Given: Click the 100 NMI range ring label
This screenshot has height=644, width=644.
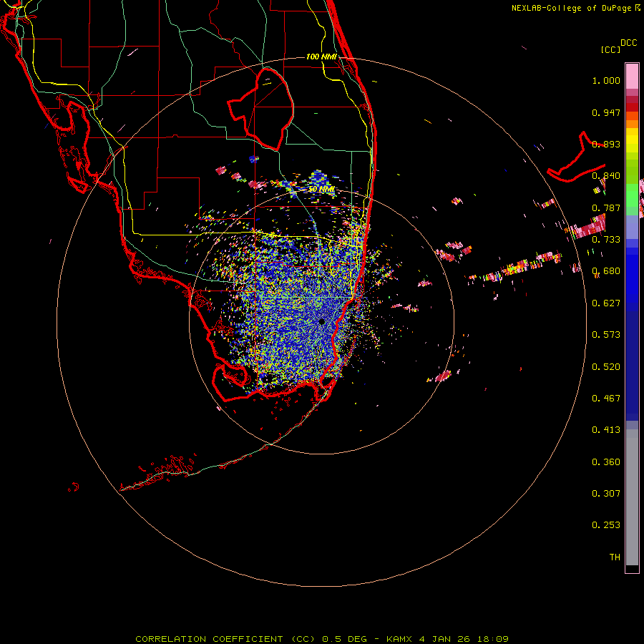Looking at the screenshot, I should [x=321, y=57].
